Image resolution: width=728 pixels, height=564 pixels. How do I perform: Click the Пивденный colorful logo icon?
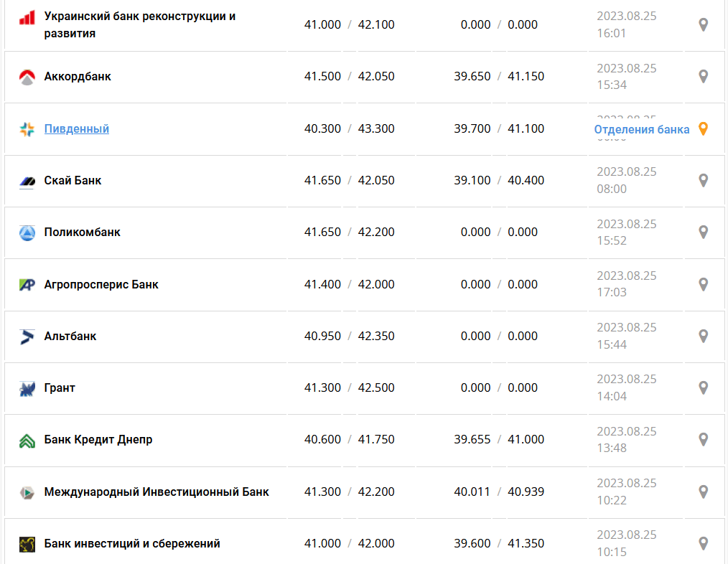27,129
